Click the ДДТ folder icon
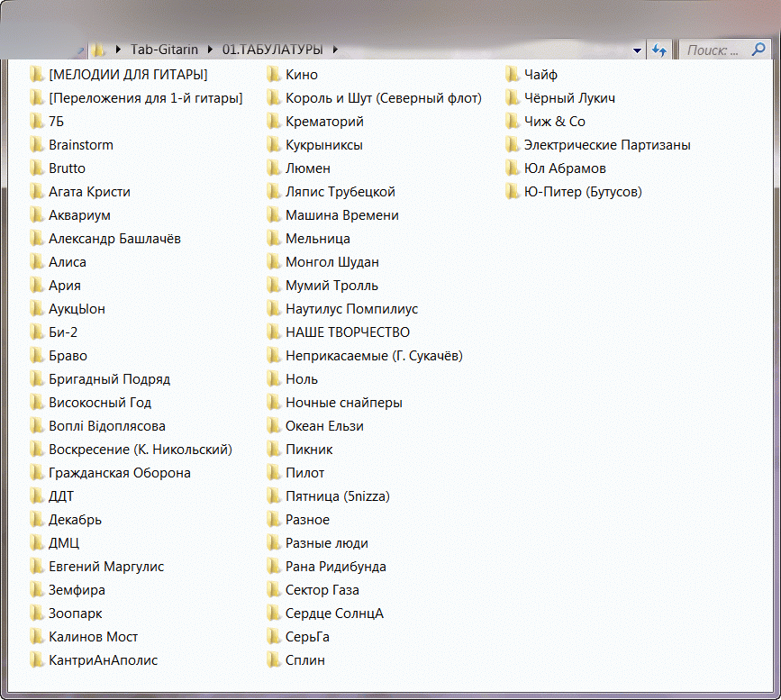Screen dimensions: 781x700 pyautogui.click(x=36, y=495)
